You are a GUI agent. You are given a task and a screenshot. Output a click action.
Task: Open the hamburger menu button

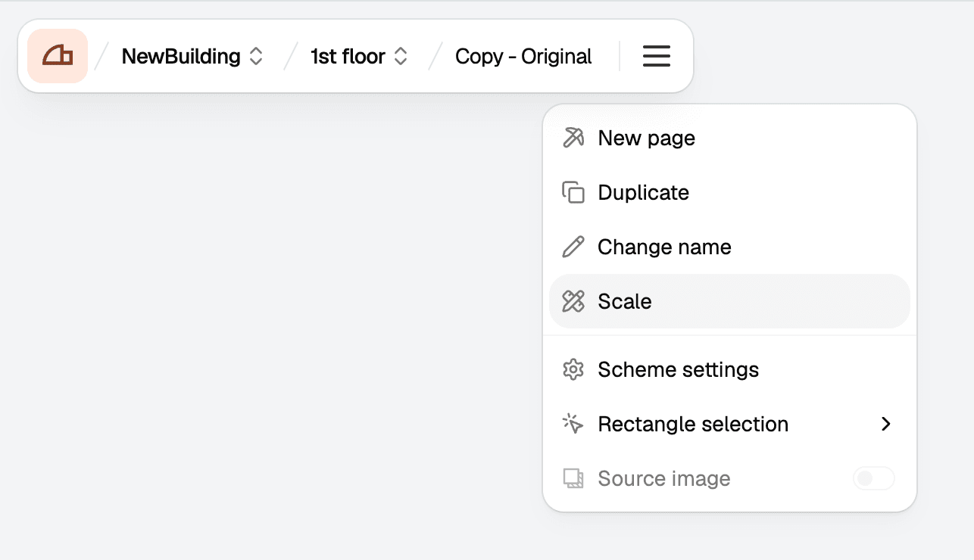(656, 56)
